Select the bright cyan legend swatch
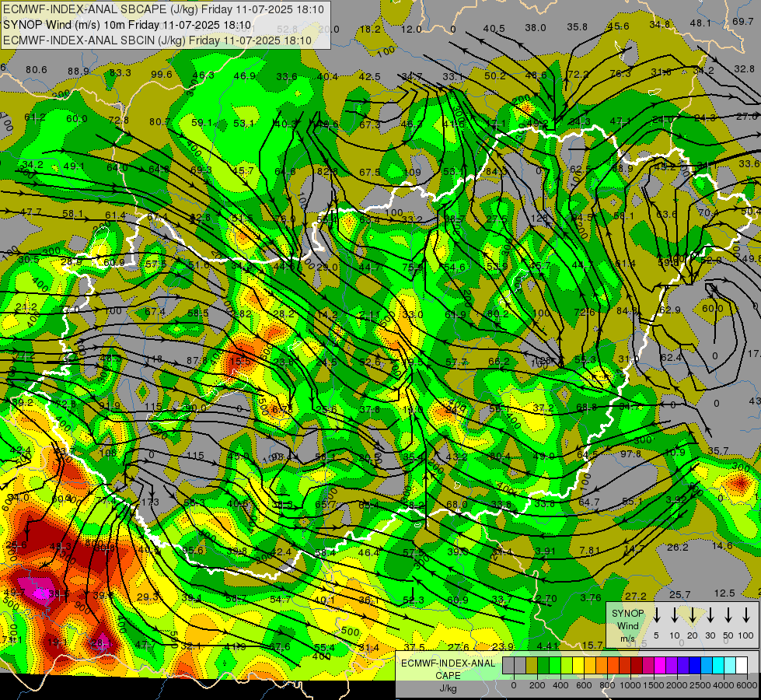The image size is (761, 700). coord(718,665)
